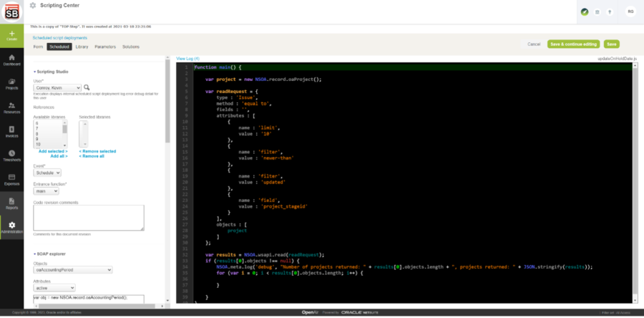The image size is (644, 318).
Task: Click line number 32 in editor gutter
Action: [x=185, y=255]
